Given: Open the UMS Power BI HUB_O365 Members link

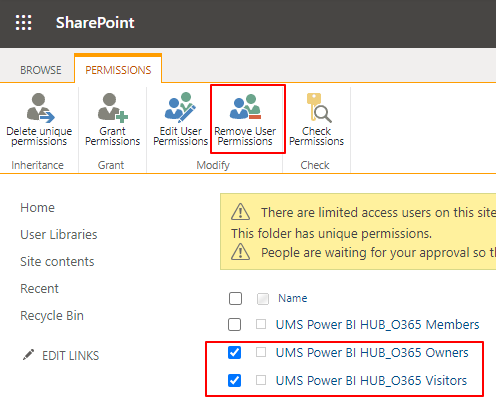Looking at the screenshot, I should point(377,324).
